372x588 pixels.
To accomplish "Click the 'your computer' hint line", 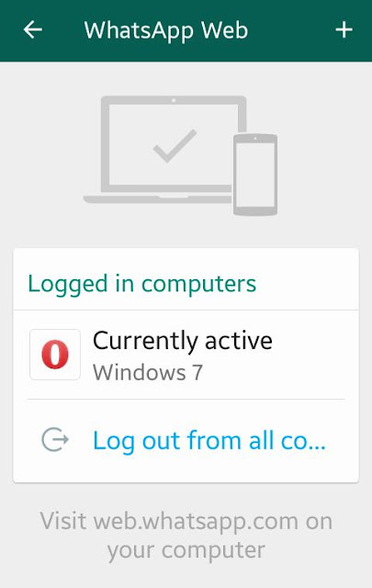I will click(x=186, y=550).
